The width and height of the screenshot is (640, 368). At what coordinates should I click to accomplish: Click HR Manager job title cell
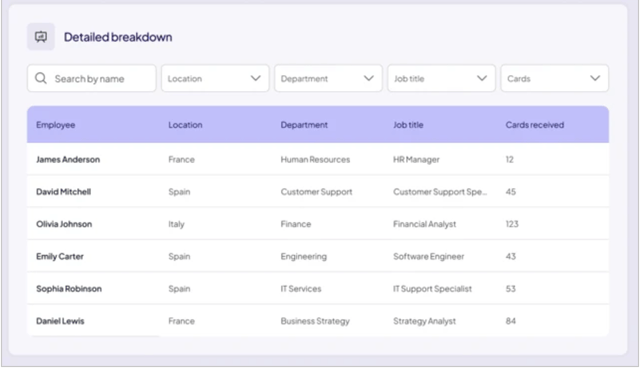[416, 160]
